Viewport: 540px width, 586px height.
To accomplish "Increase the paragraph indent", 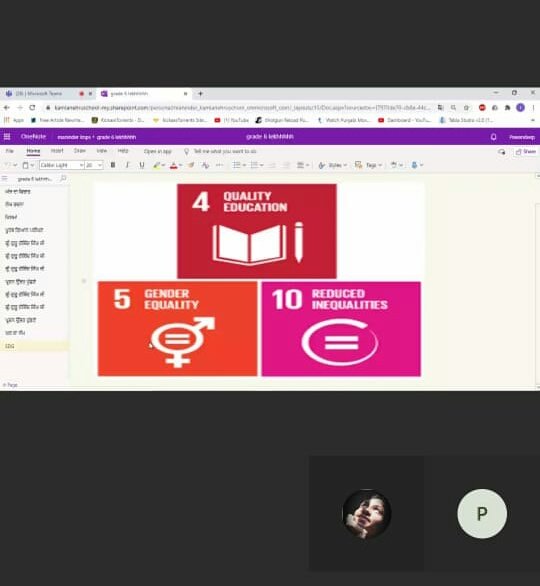I will click(x=286, y=165).
